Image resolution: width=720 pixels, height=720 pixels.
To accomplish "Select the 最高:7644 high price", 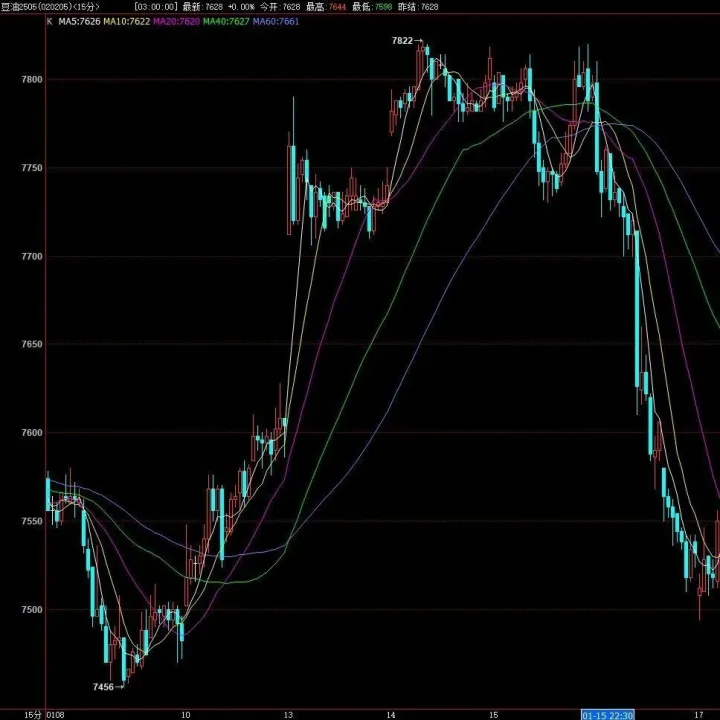I will [x=326, y=7].
